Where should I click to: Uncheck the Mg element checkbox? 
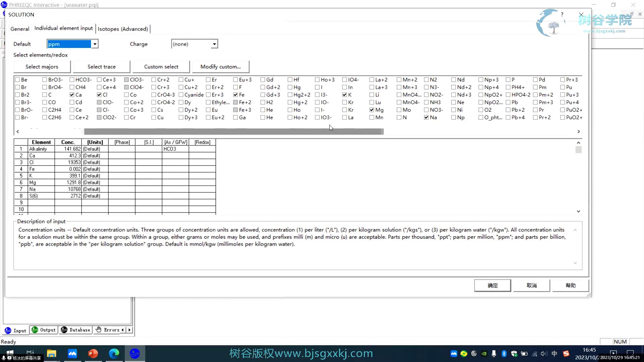(372, 110)
